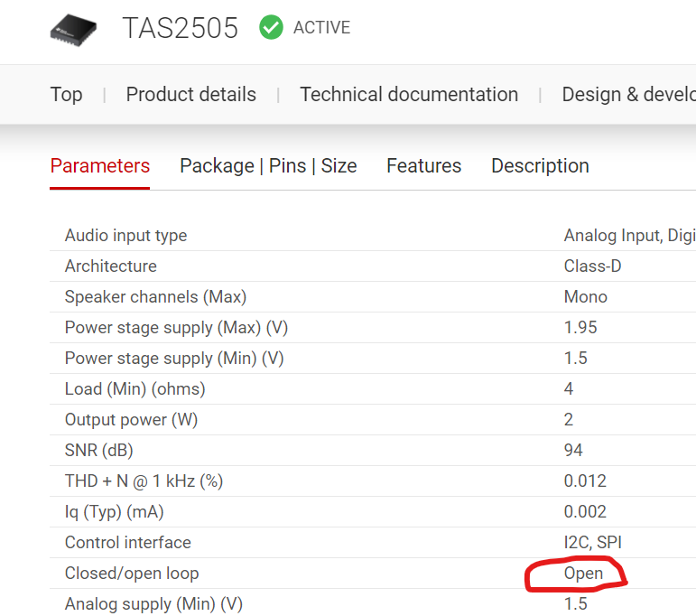The width and height of the screenshot is (696, 616).
Task: Click the Audio input type parameter row
Action: (373, 236)
